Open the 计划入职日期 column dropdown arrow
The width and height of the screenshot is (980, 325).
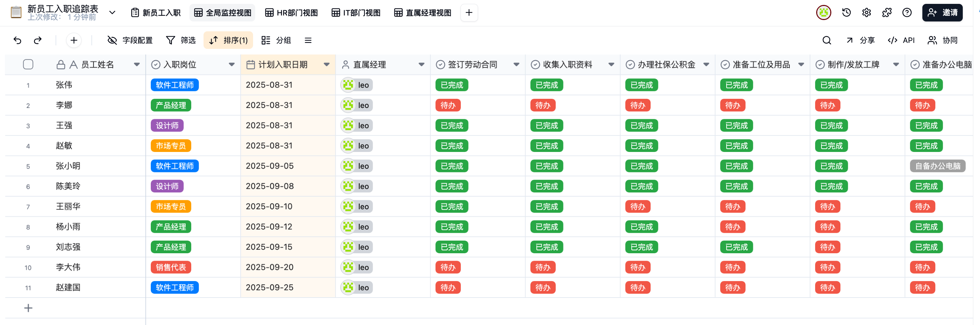pos(327,65)
